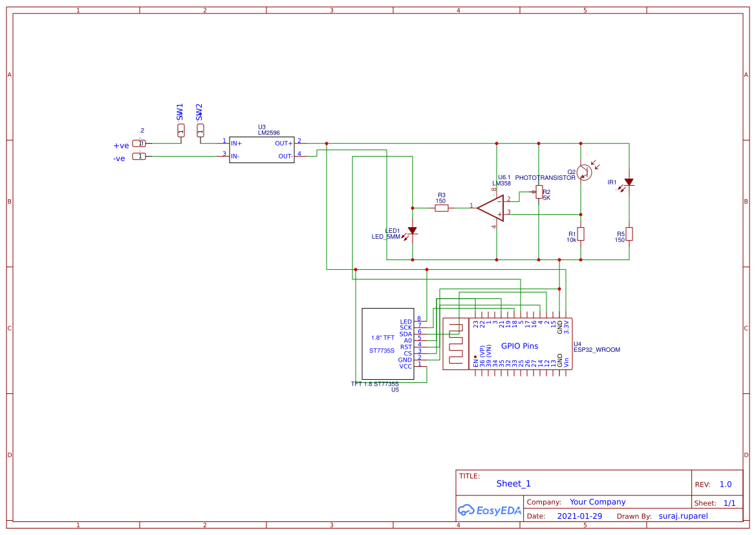
Task: Click resistor R3 labeled 150
Action: tap(442, 206)
